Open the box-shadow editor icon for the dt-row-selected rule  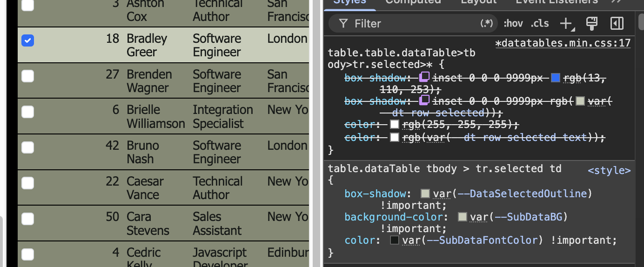click(424, 100)
